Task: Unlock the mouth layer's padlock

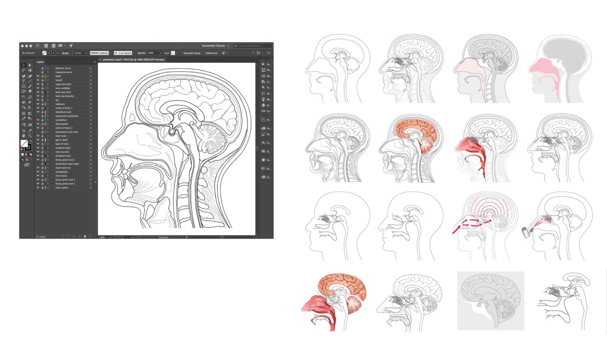Action: 42,80
